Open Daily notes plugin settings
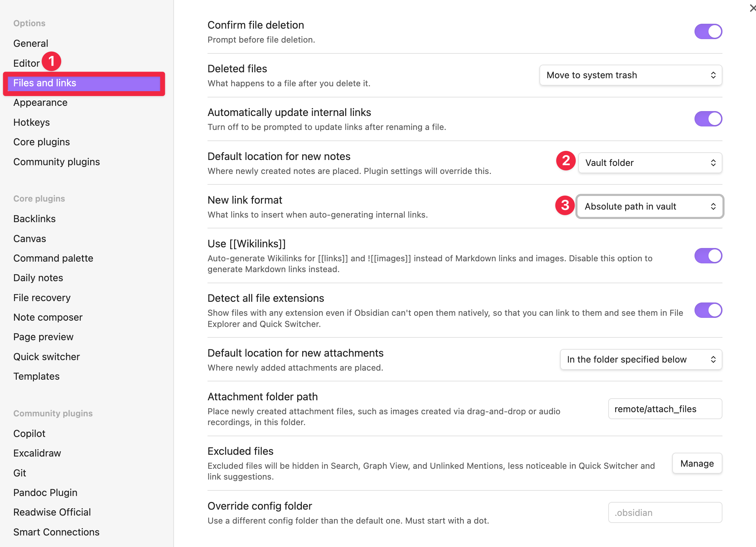756x547 pixels. (x=38, y=278)
